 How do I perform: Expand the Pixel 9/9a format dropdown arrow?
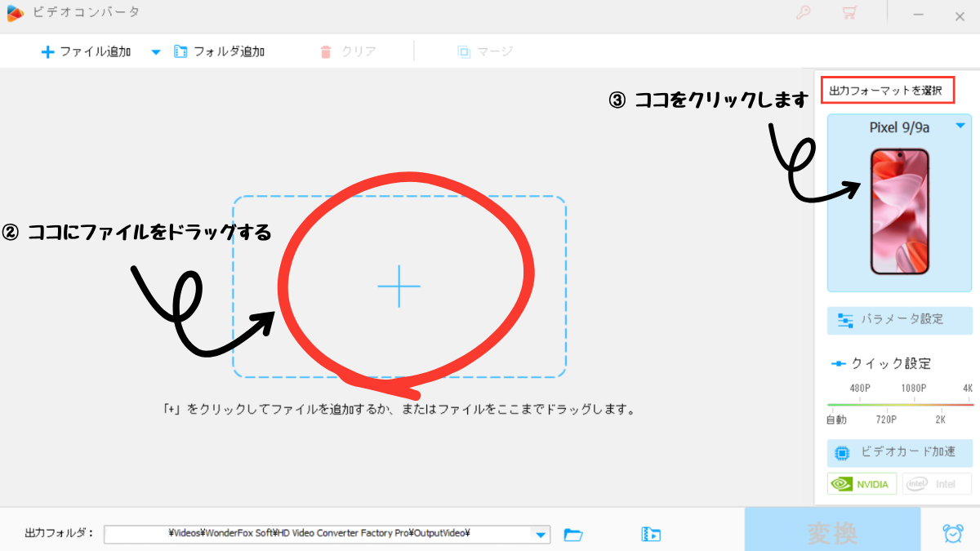[x=960, y=126]
